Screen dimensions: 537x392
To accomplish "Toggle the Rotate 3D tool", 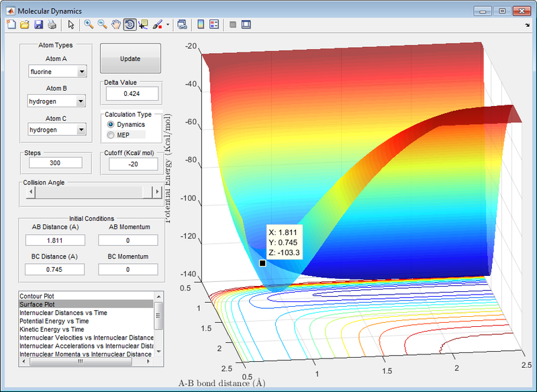I will (x=129, y=25).
